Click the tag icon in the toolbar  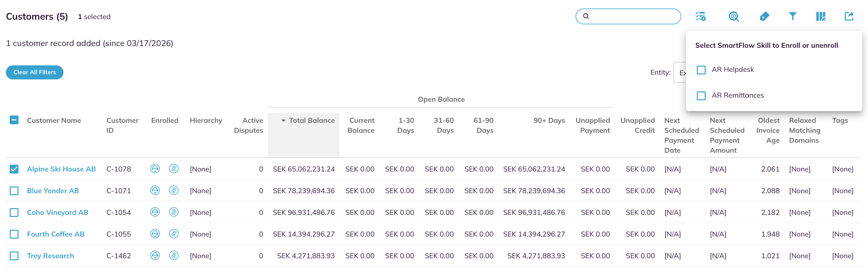point(764,16)
